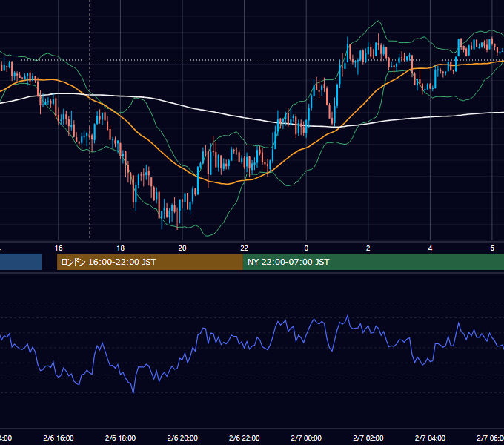Click the 2/6 20:00 date label

(182, 438)
